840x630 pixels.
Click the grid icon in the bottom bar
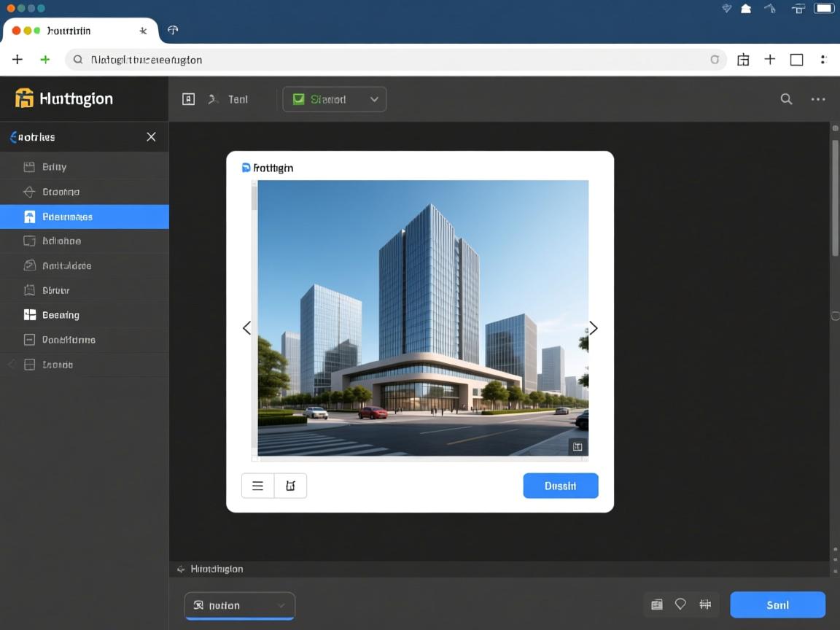point(704,604)
